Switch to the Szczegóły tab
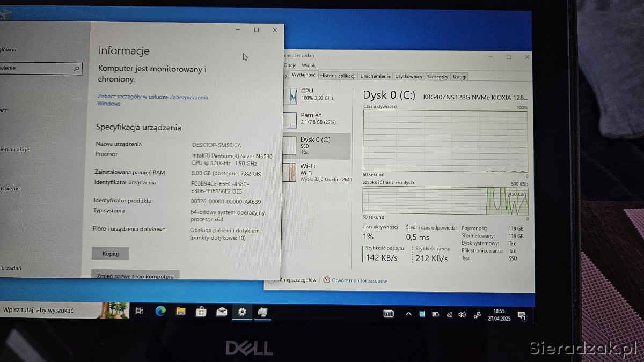Screen dimensions: 644x362 click(x=437, y=77)
